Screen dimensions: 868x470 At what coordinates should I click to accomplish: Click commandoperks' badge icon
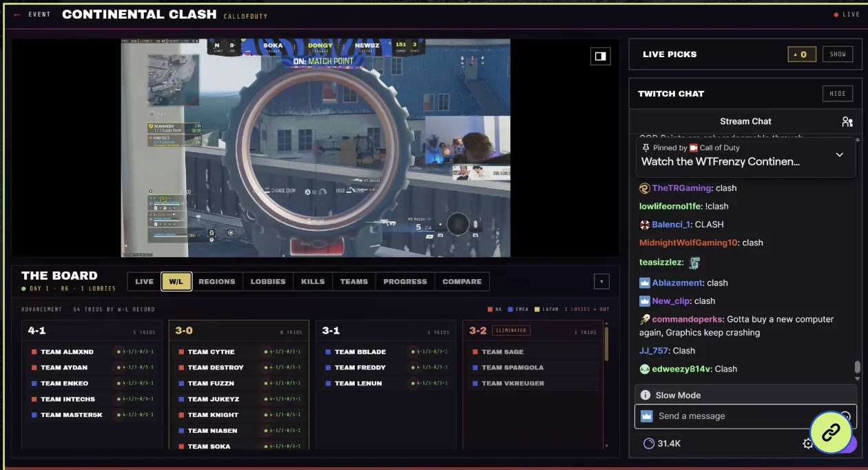click(645, 320)
